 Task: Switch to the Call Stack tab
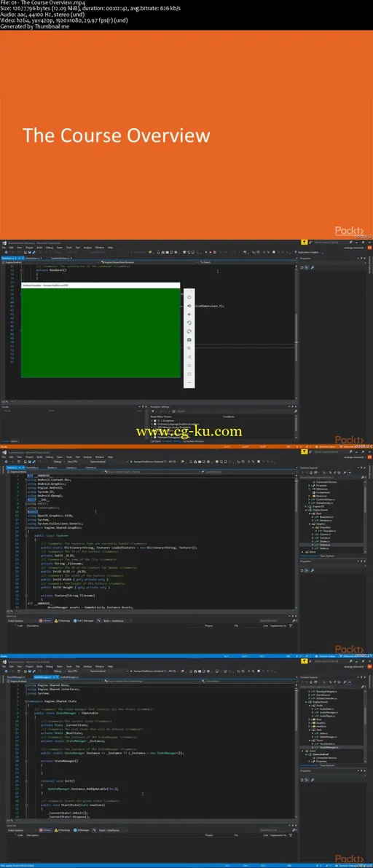[155, 441]
